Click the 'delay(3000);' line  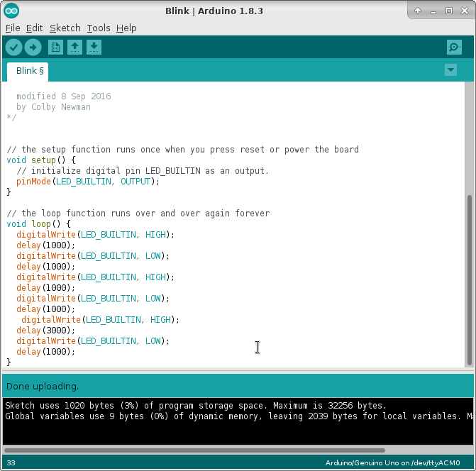point(45,330)
